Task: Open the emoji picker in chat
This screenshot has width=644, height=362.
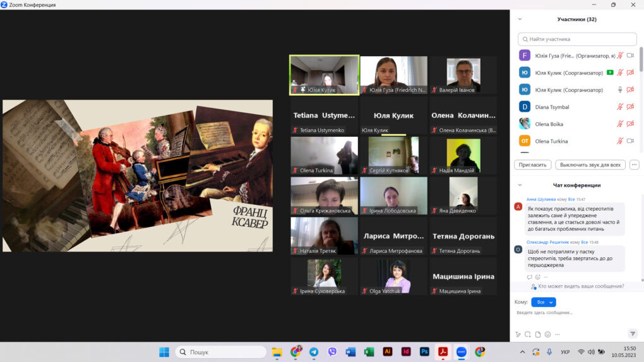Action: (x=547, y=334)
